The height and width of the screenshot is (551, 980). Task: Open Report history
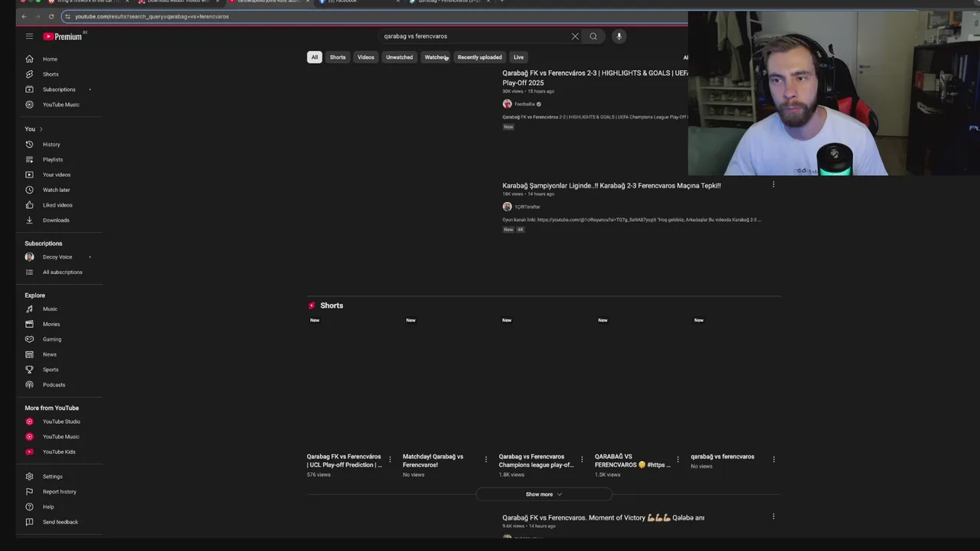tap(59, 492)
